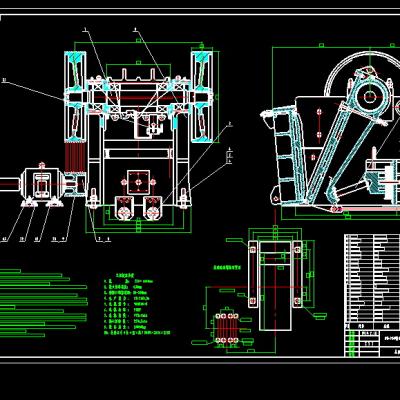
Task: Click the eccentric shaft center in side view
Action: click(x=369, y=97)
